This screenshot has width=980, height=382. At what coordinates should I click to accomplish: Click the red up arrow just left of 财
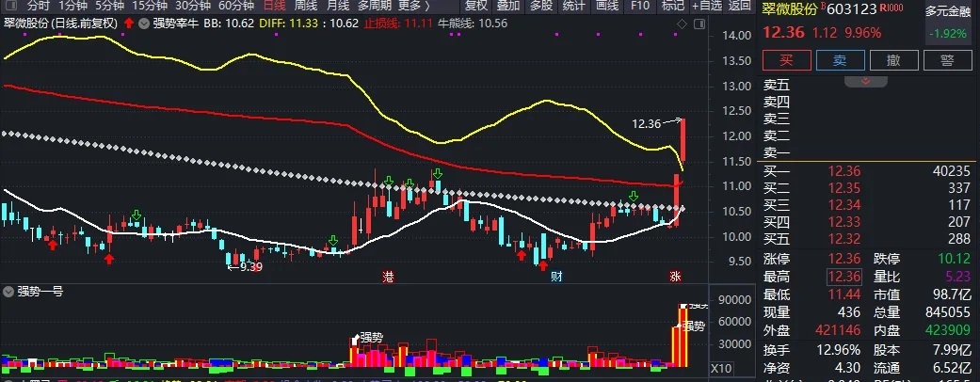pyautogui.click(x=543, y=265)
